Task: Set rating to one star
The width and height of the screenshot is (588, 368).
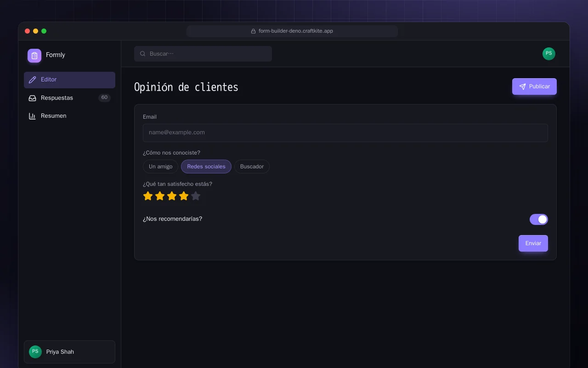Action: [x=148, y=196]
